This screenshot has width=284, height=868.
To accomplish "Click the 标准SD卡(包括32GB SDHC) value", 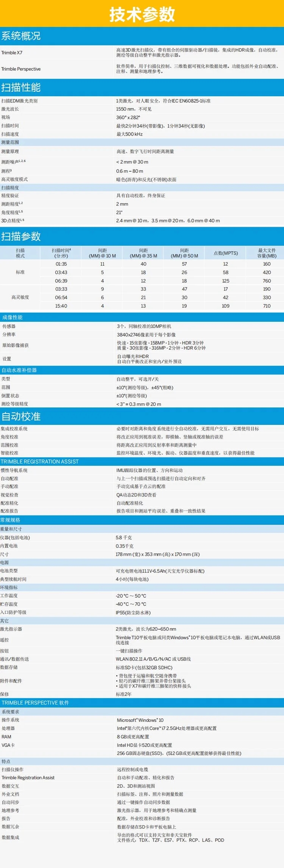I will point(144,667).
